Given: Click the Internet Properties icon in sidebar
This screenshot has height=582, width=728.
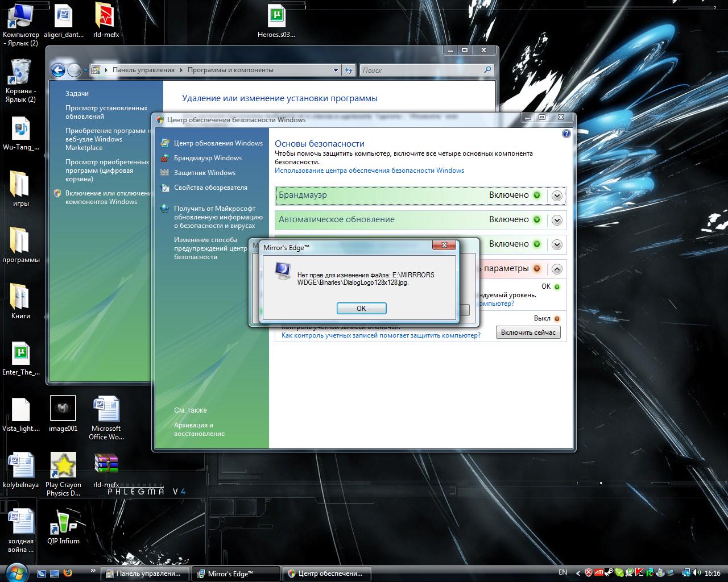Looking at the screenshot, I should [x=165, y=188].
